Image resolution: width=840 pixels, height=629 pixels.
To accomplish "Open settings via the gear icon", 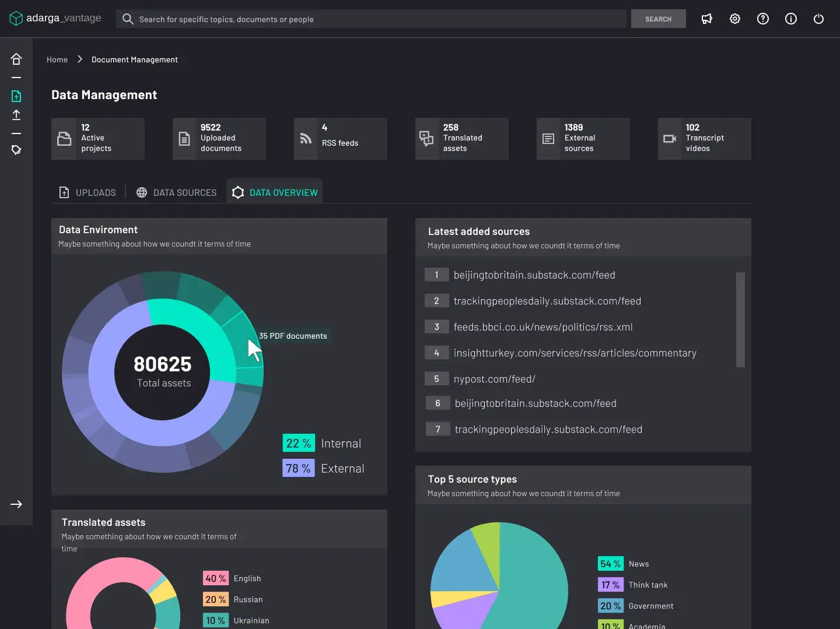I will (x=735, y=19).
